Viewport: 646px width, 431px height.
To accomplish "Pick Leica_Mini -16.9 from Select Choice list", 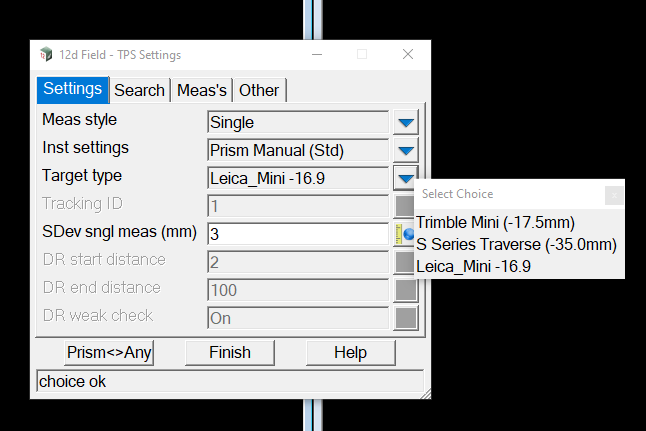I will (474, 266).
